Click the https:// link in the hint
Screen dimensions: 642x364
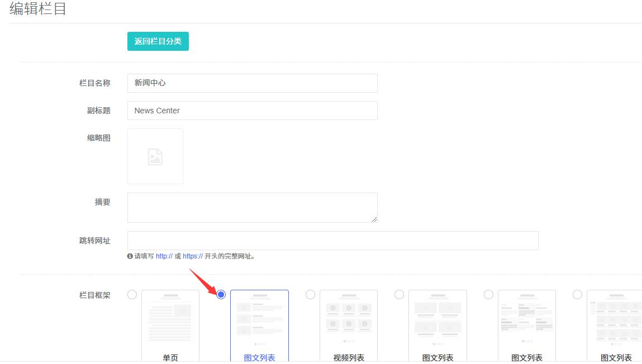pos(193,256)
